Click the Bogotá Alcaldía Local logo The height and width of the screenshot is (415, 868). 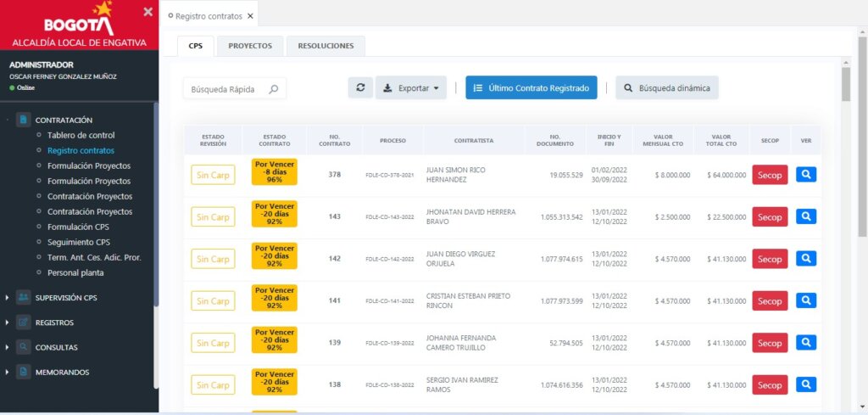(79, 25)
